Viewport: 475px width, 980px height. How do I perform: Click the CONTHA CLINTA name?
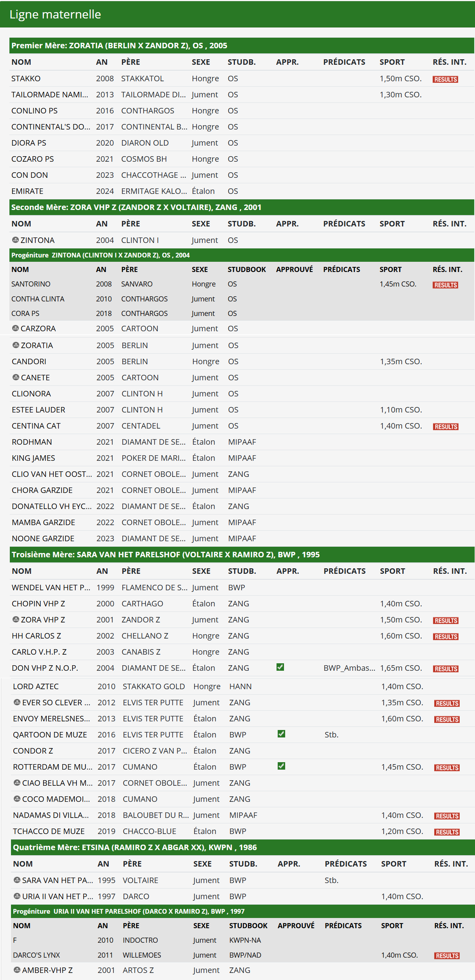click(38, 299)
